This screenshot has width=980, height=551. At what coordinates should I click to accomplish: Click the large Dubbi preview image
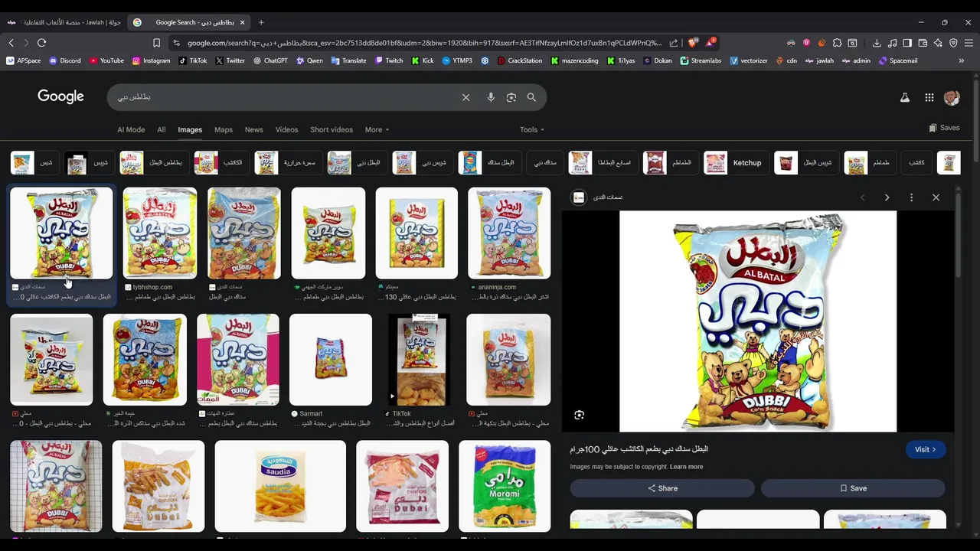[x=758, y=321]
